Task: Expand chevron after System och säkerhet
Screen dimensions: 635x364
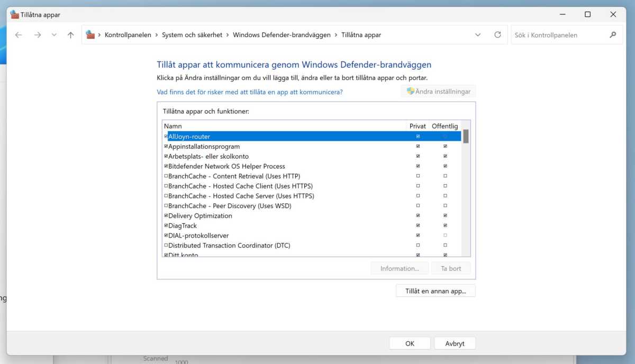Action: point(228,35)
